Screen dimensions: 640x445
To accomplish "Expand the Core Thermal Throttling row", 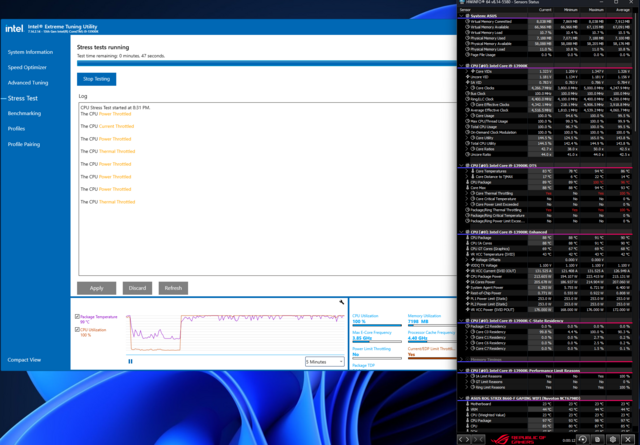I will 468,193.
